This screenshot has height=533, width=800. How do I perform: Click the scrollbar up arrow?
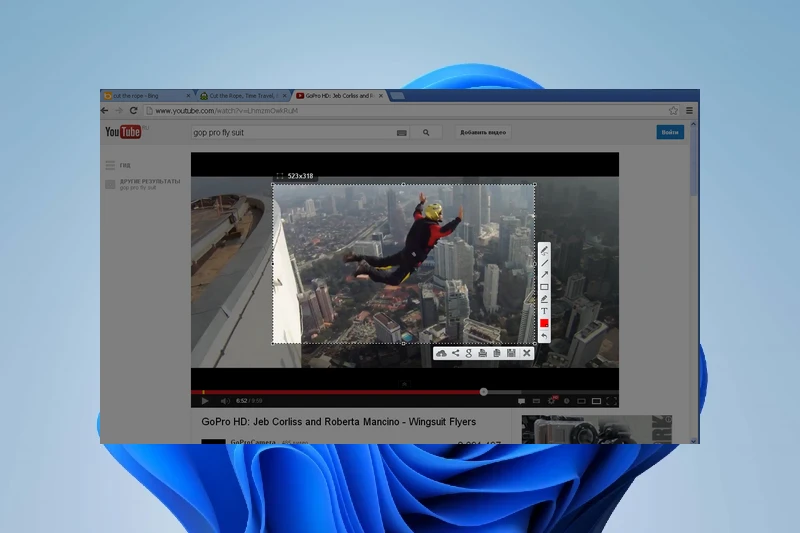click(693, 124)
